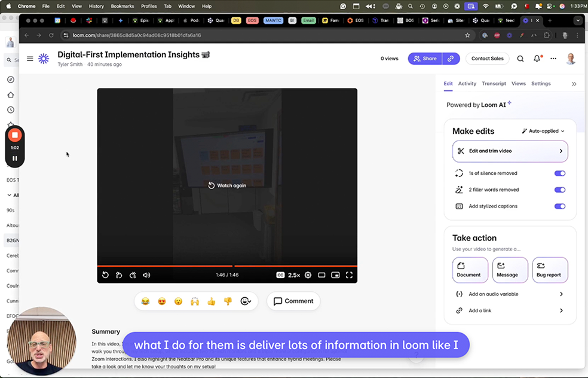Open the Chrome tab list dropdown
This screenshot has height=378, width=588.
[x=578, y=21]
